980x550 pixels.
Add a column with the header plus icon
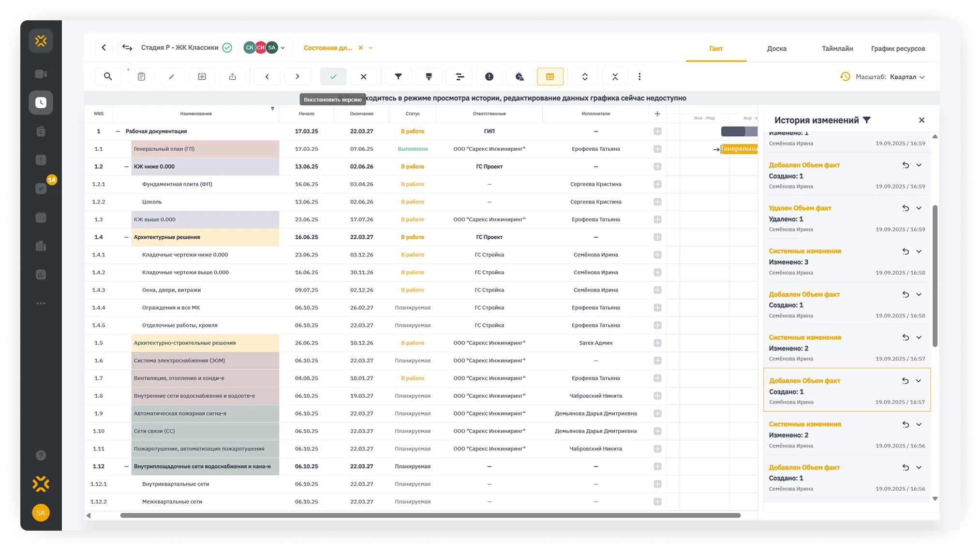(x=657, y=114)
